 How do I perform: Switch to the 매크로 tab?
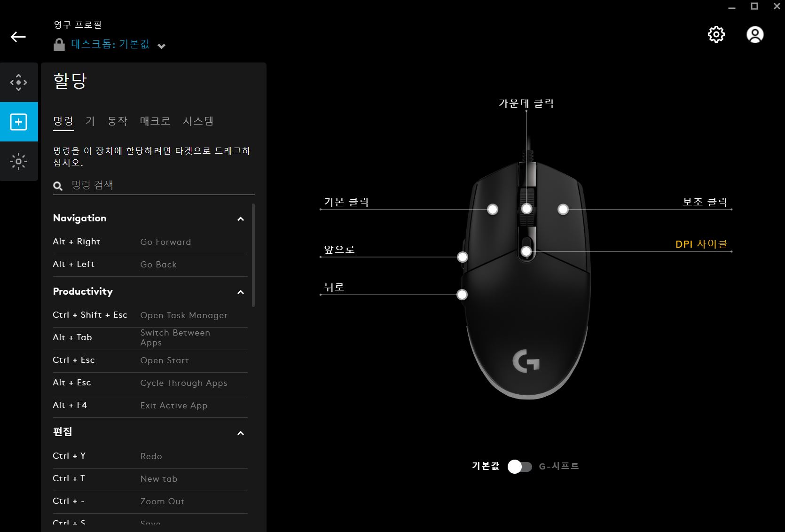pyautogui.click(x=155, y=121)
